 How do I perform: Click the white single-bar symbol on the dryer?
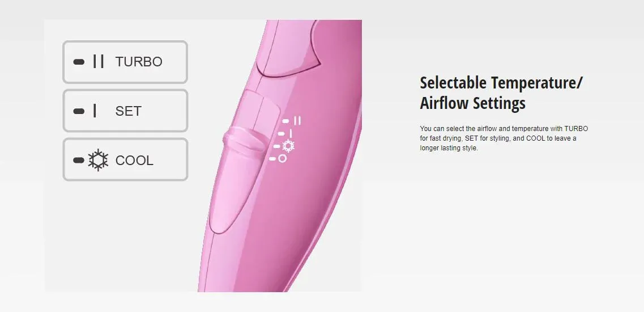(x=291, y=133)
